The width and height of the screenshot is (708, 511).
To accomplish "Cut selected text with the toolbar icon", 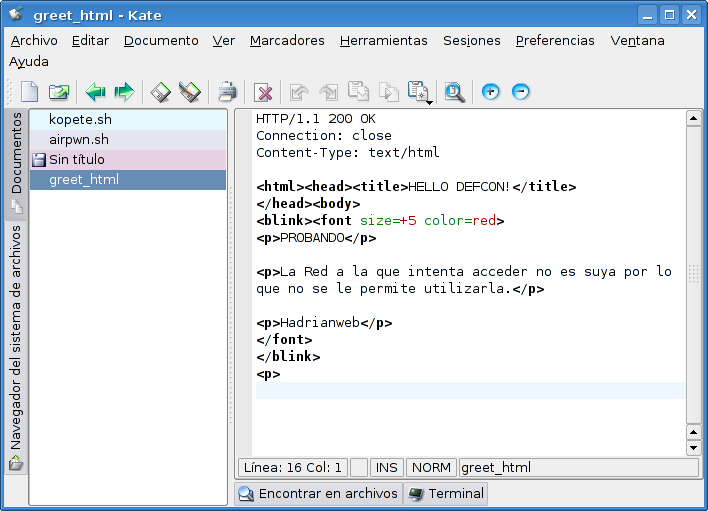I will pos(359,91).
